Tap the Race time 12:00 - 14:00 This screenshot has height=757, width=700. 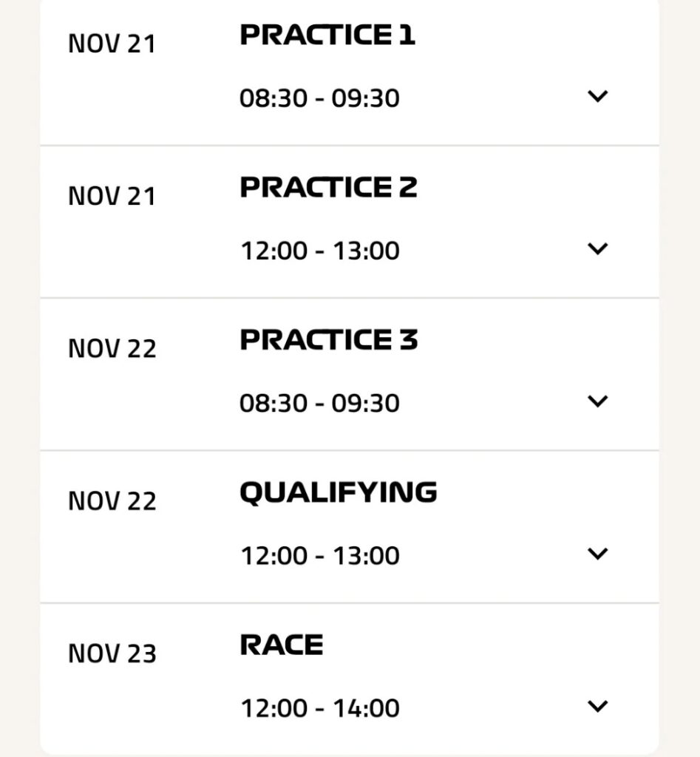pos(319,708)
